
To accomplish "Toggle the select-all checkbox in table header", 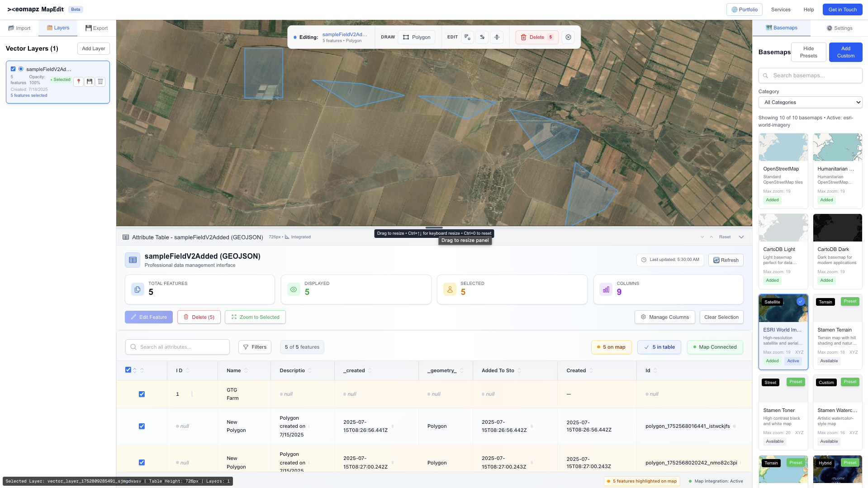I will 128,370.
